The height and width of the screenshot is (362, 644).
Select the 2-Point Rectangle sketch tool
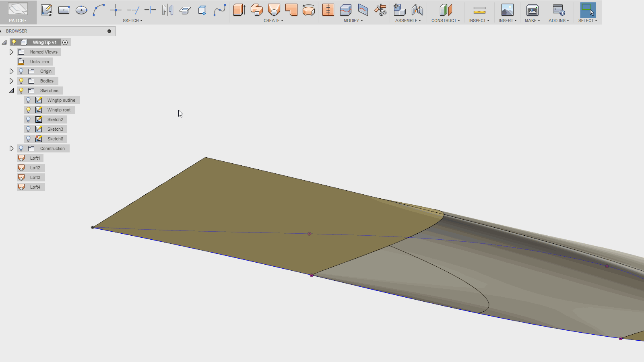(x=64, y=10)
